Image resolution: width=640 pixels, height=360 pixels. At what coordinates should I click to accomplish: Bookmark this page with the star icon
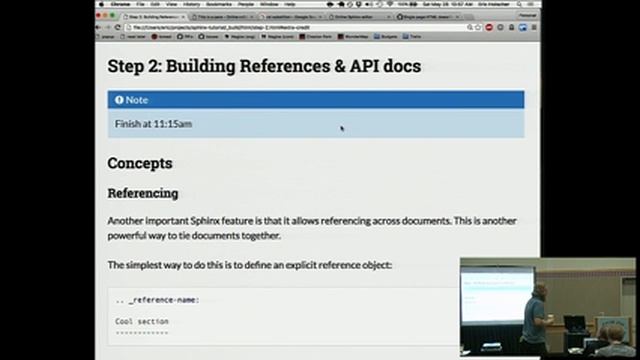pyautogui.click(x=478, y=27)
